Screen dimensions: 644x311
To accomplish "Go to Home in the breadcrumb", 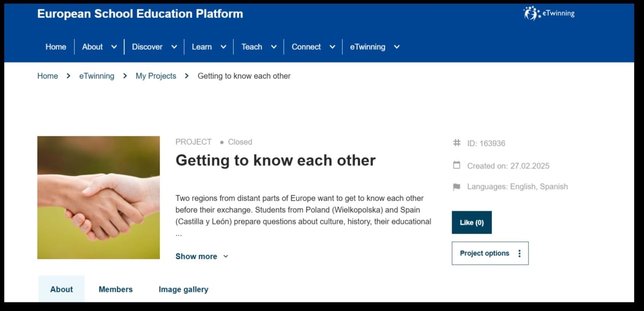I will click(48, 76).
